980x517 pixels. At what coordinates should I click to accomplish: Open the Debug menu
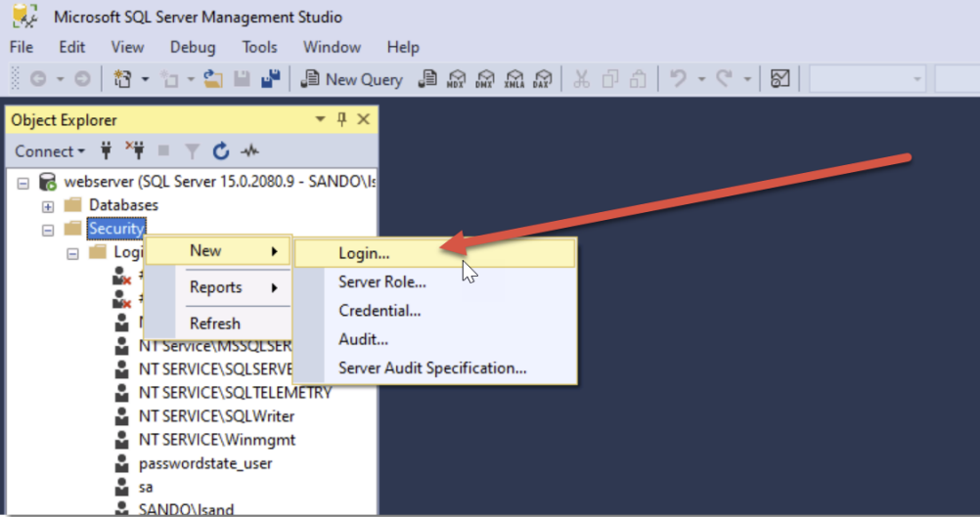(x=193, y=48)
